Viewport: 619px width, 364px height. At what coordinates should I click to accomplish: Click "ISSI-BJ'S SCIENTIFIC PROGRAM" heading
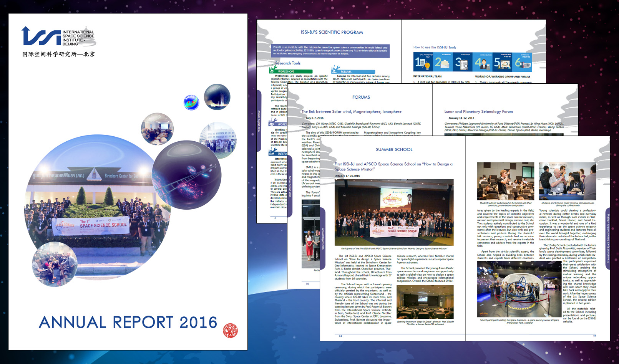(x=332, y=32)
